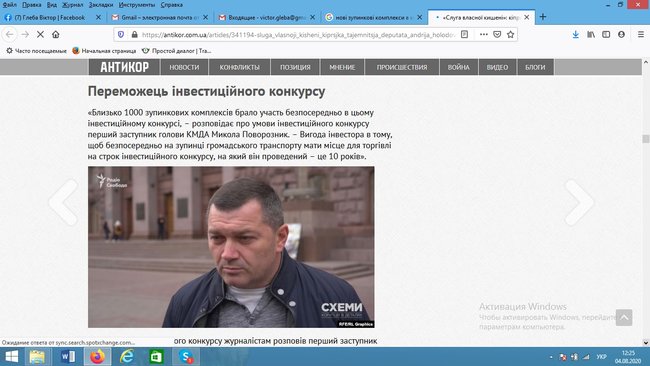Open the Закладки menu
The image size is (650, 366).
pyautogui.click(x=101, y=5)
